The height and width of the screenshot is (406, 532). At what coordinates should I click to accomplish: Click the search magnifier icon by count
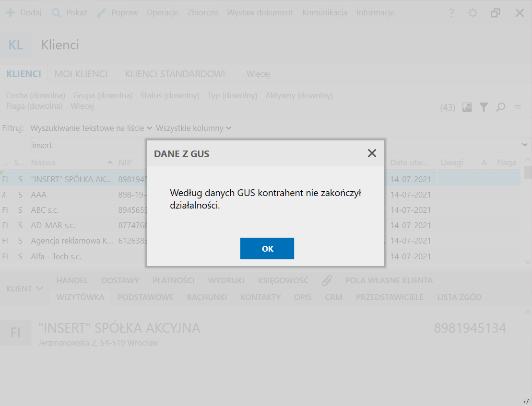pyautogui.click(x=500, y=107)
